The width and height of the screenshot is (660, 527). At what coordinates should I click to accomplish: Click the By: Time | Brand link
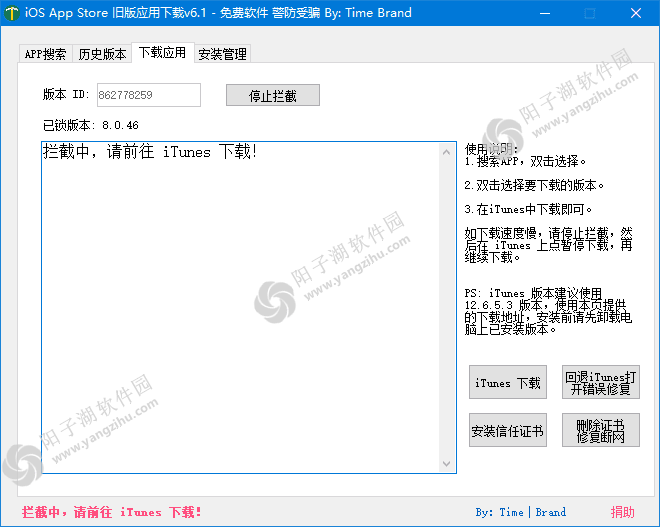click(521, 512)
